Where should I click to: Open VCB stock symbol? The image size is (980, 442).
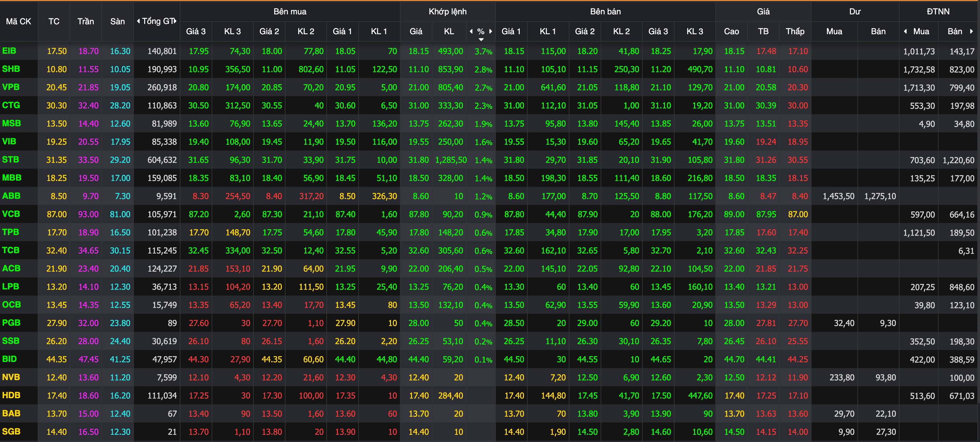tap(11, 214)
